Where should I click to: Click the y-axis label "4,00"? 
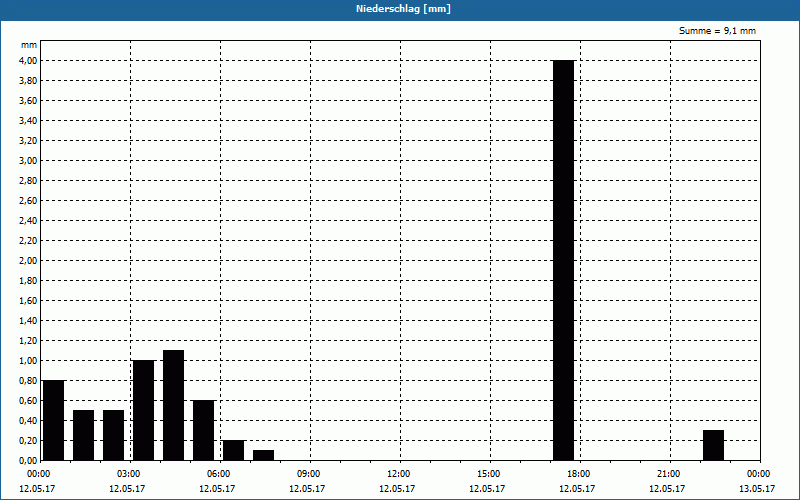28,61
